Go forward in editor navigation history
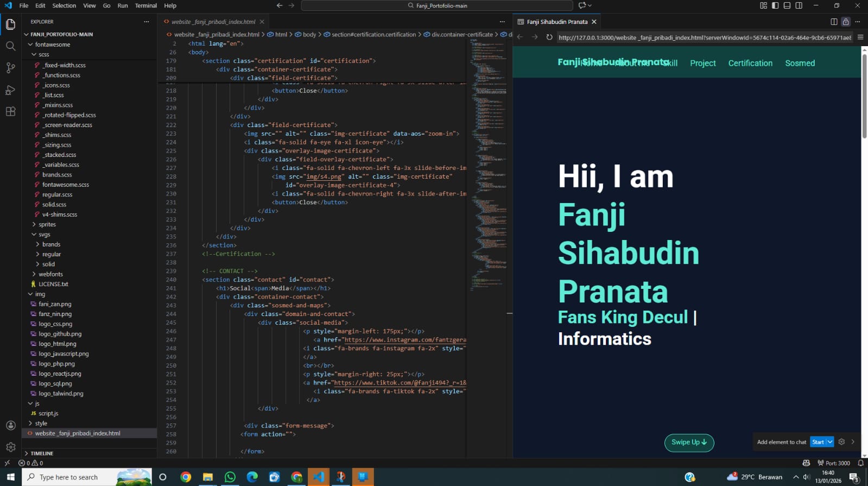The image size is (868, 486). (x=292, y=5)
